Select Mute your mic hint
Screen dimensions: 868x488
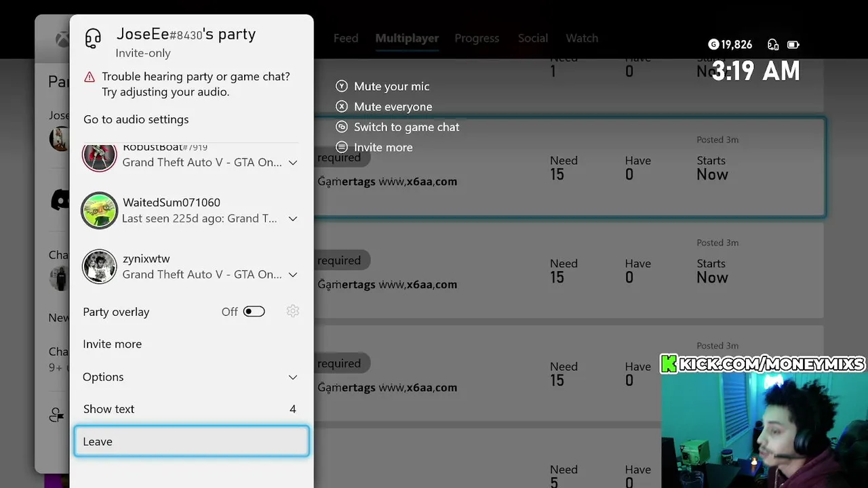391,86
